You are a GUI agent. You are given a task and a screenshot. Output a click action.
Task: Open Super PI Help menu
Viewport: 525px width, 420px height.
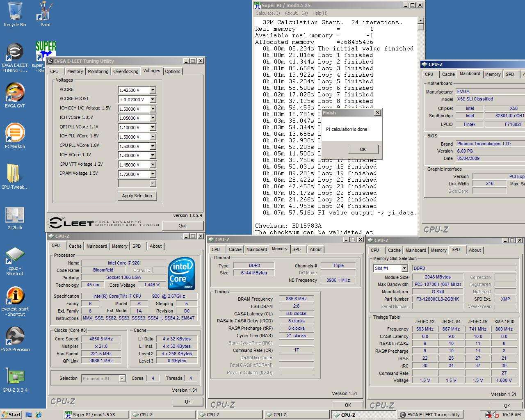pyautogui.click(x=320, y=13)
